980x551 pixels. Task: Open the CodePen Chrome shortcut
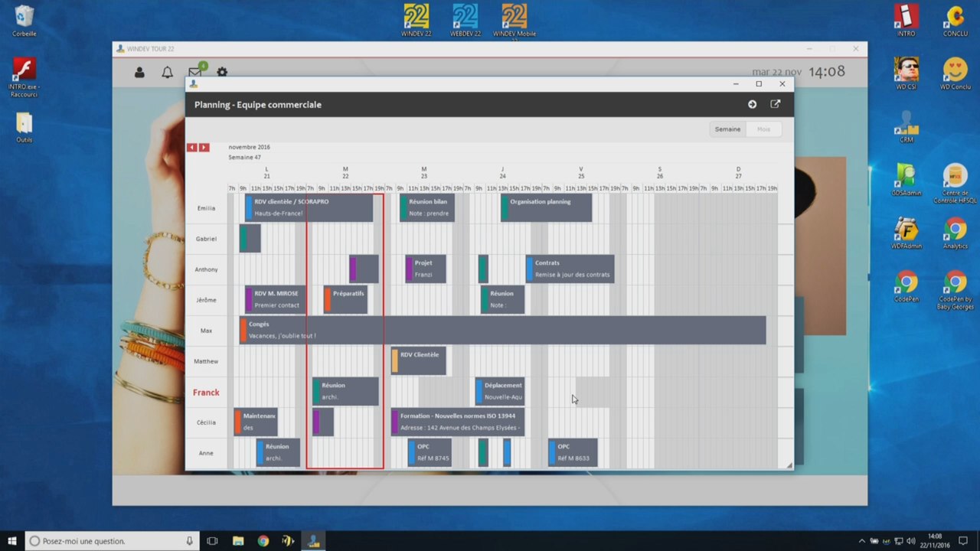coord(906,285)
